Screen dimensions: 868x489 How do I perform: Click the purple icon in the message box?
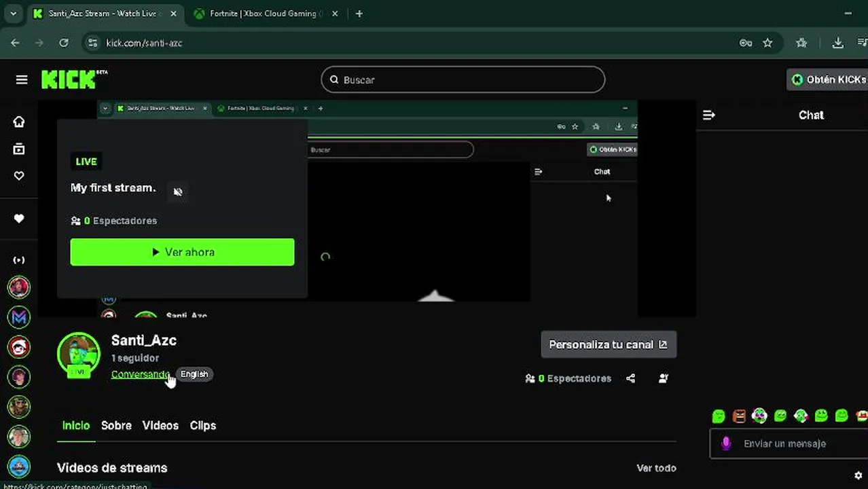click(726, 443)
